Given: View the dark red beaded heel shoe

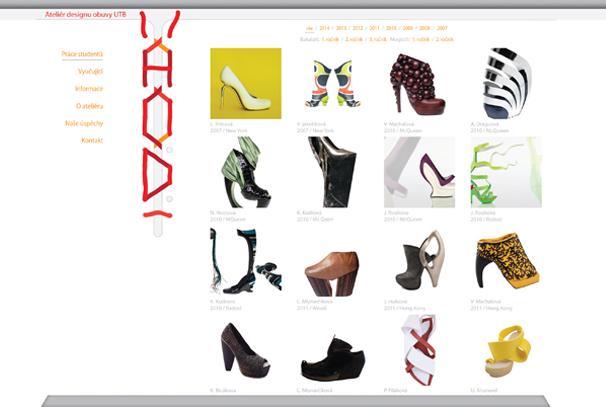Looking at the screenshot, I should click(x=419, y=83).
